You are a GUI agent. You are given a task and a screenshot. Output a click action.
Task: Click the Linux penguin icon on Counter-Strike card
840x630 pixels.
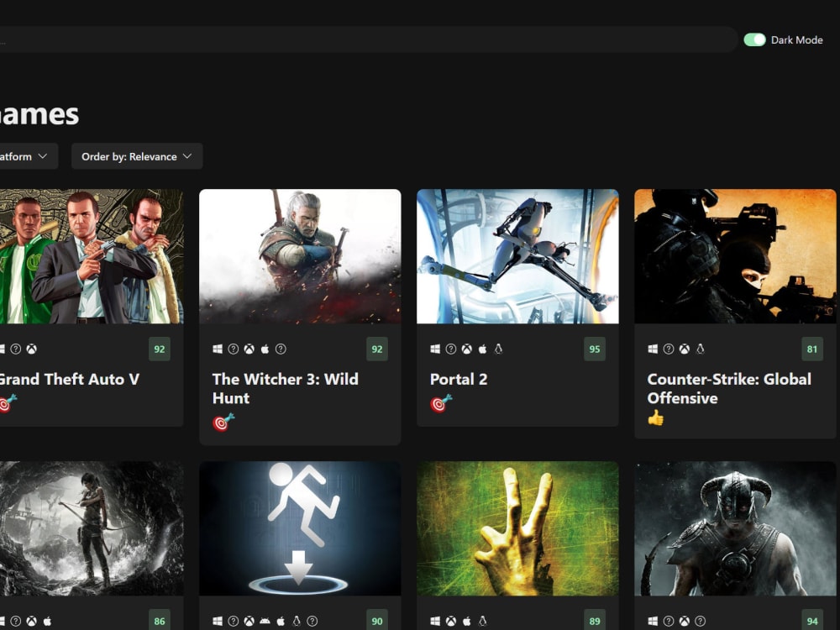[x=700, y=349]
